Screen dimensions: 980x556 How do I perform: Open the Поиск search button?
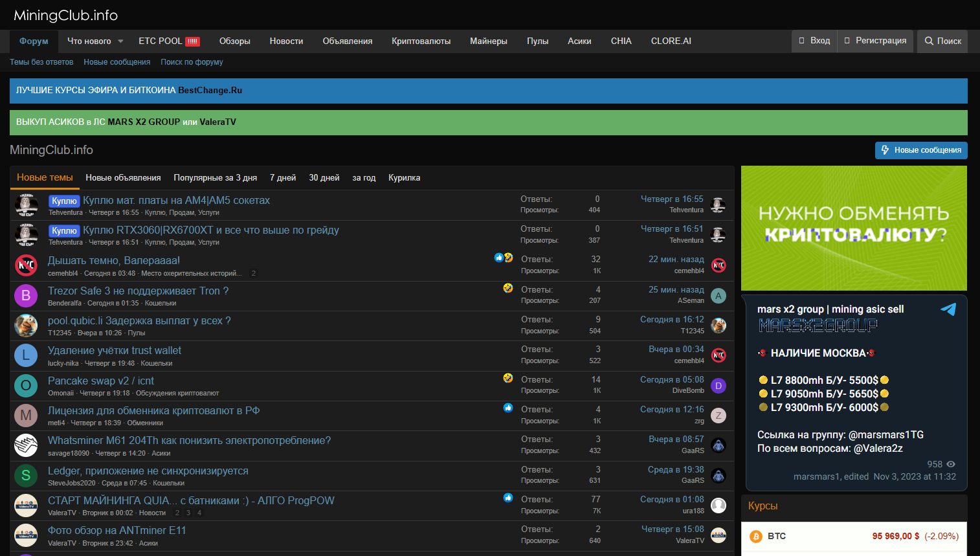942,41
